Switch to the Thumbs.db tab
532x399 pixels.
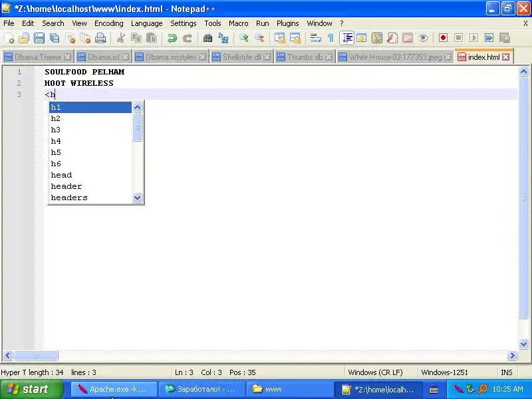(305, 57)
